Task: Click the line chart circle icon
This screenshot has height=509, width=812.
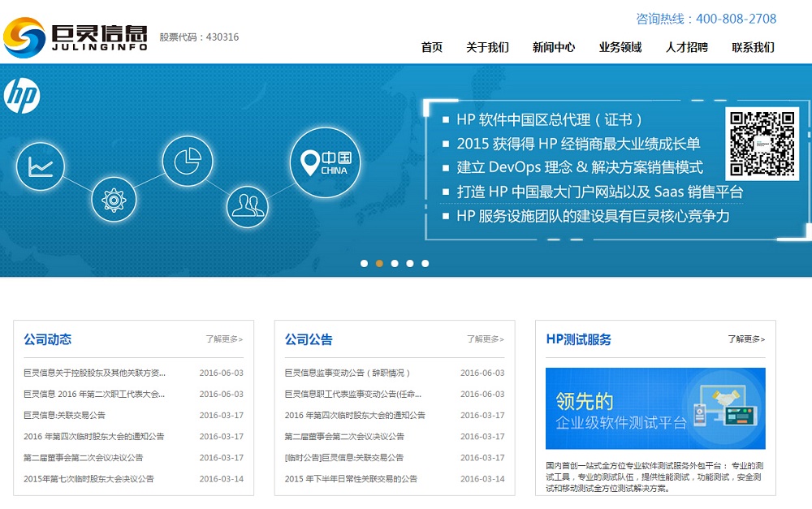Action: (41, 166)
